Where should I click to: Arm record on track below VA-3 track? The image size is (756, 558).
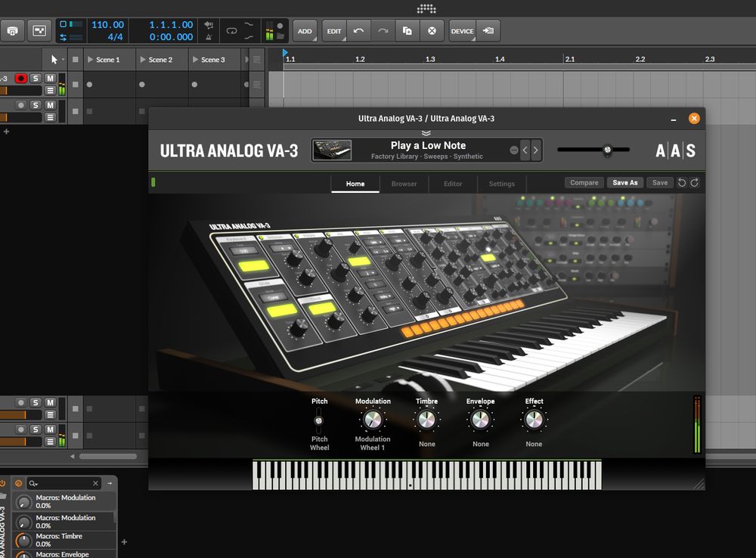pos(20,105)
